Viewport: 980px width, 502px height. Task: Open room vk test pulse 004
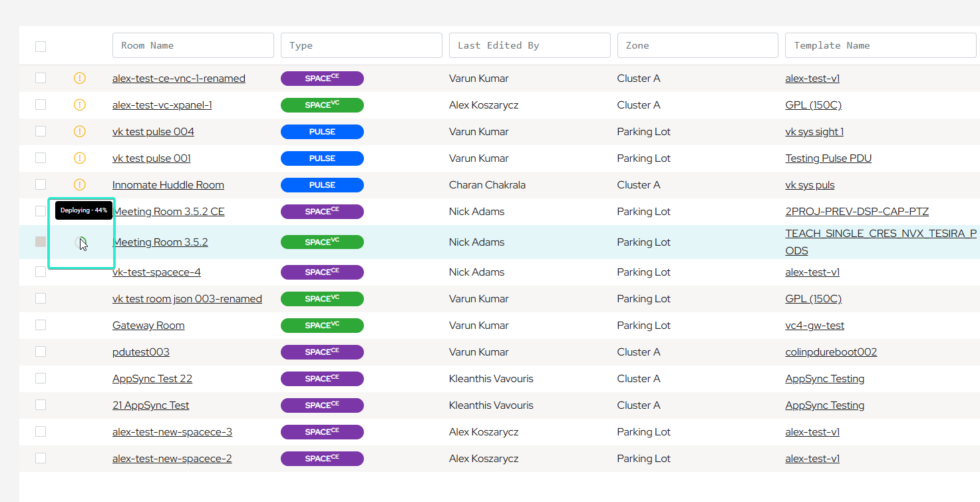coord(153,132)
